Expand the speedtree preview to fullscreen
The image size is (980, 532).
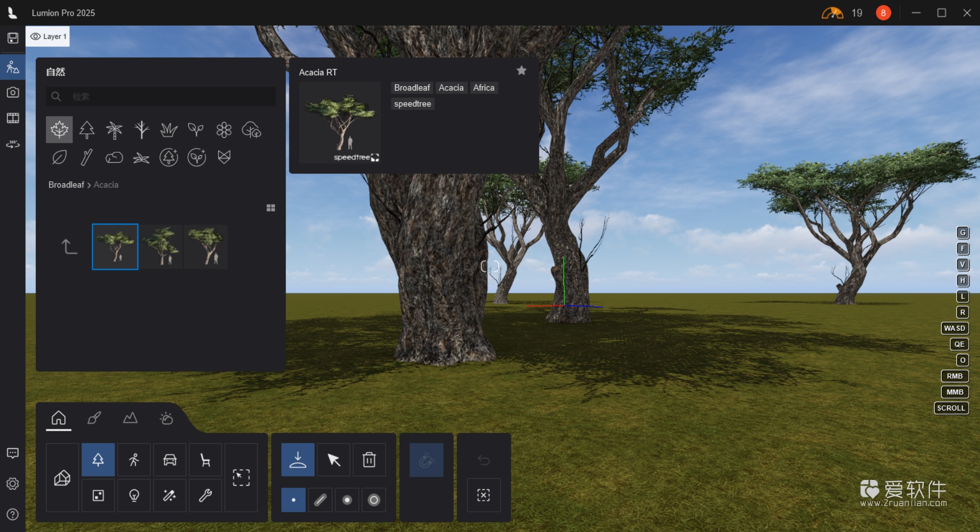[x=374, y=158]
